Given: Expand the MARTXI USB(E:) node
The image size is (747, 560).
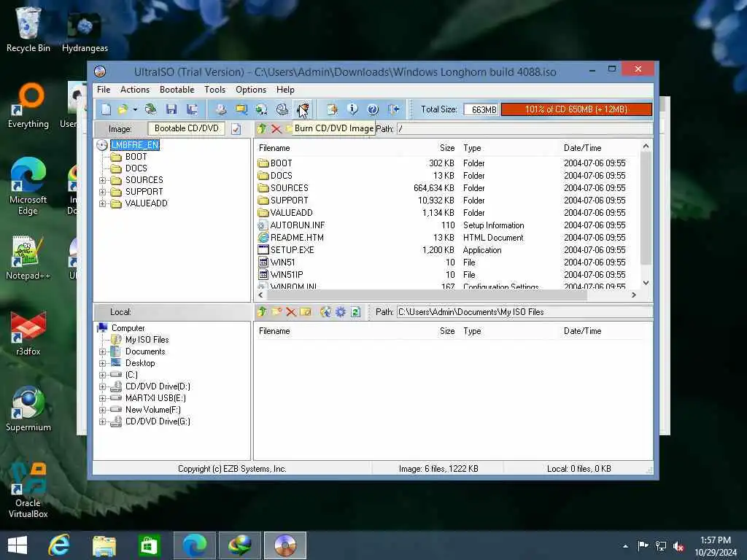Looking at the screenshot, I should tap(102, 399).
